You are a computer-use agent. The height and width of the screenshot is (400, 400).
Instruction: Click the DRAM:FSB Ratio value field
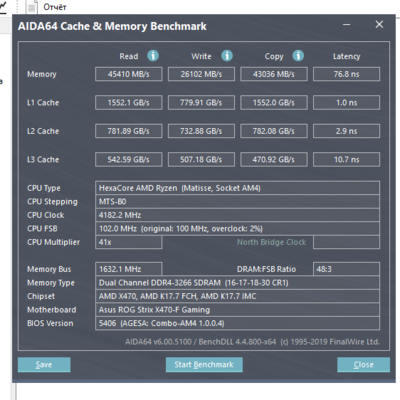pyautogui.click(x=346, y=269)
